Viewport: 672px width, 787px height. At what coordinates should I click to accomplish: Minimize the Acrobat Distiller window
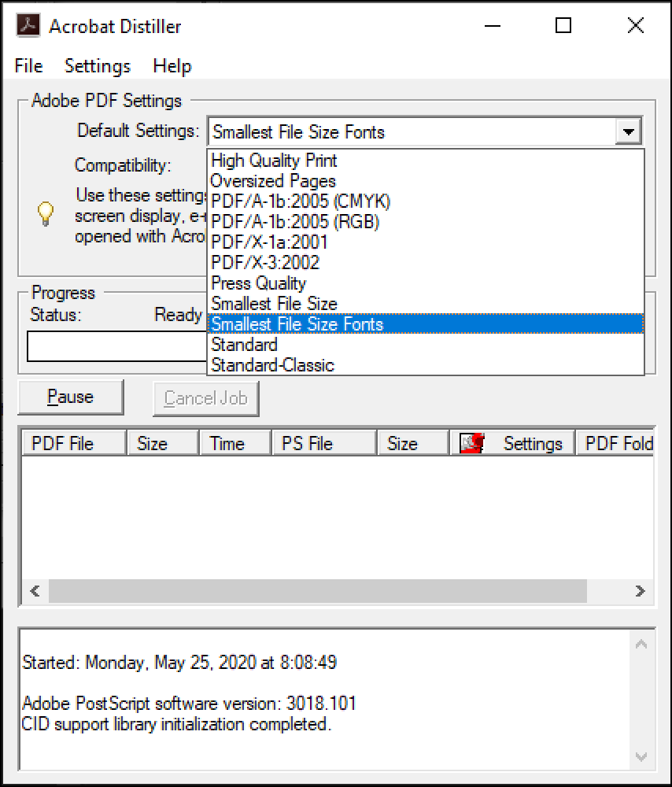point(493,26)
